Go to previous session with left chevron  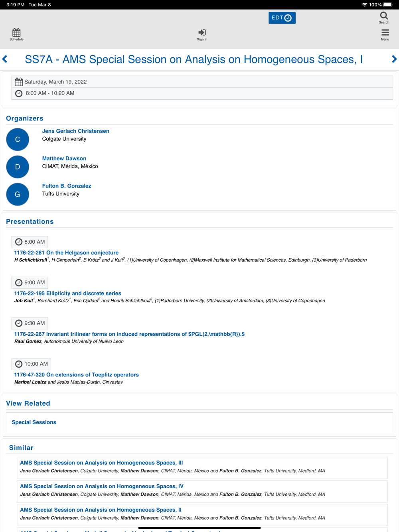5,59
